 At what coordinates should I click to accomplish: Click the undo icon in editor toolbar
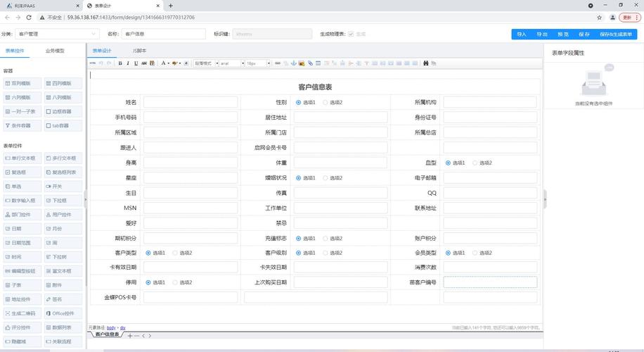(x=101, y=63)
